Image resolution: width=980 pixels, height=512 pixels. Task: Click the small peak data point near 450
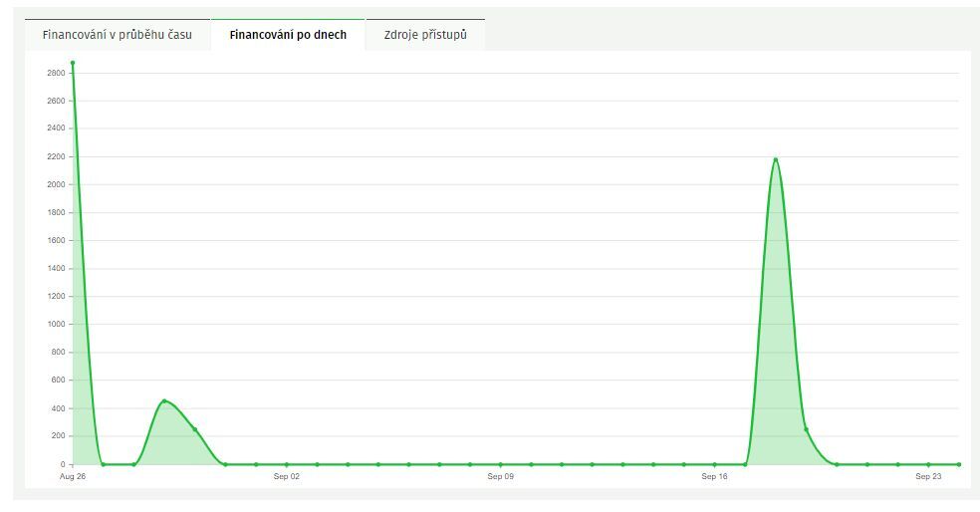(x=164, y=401)
